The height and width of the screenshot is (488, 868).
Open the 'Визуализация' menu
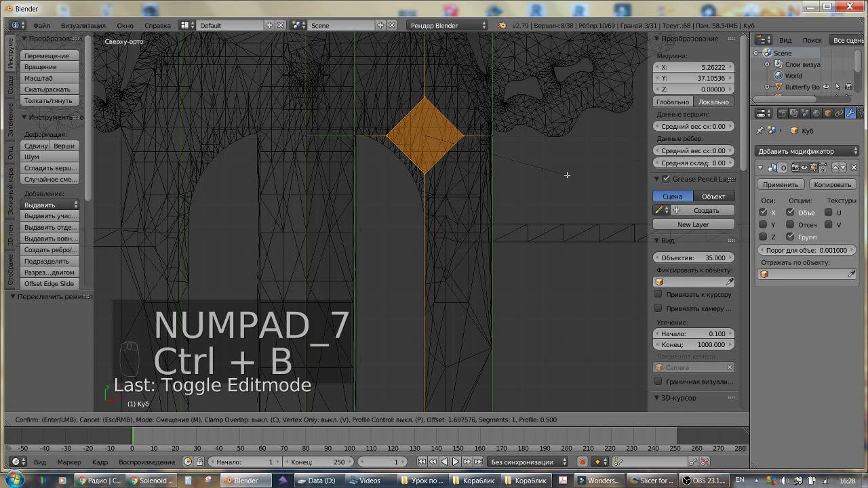coord(83,25)
